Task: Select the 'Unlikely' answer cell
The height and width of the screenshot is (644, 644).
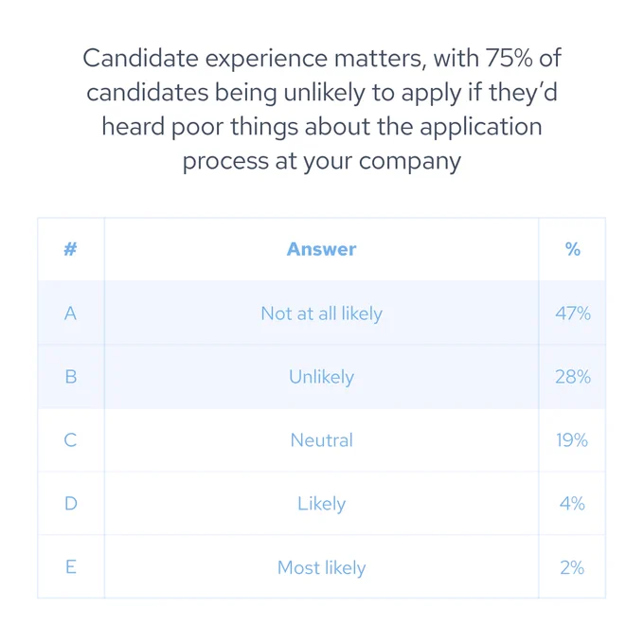Action: pyautogui.click(x=321, y=377)
